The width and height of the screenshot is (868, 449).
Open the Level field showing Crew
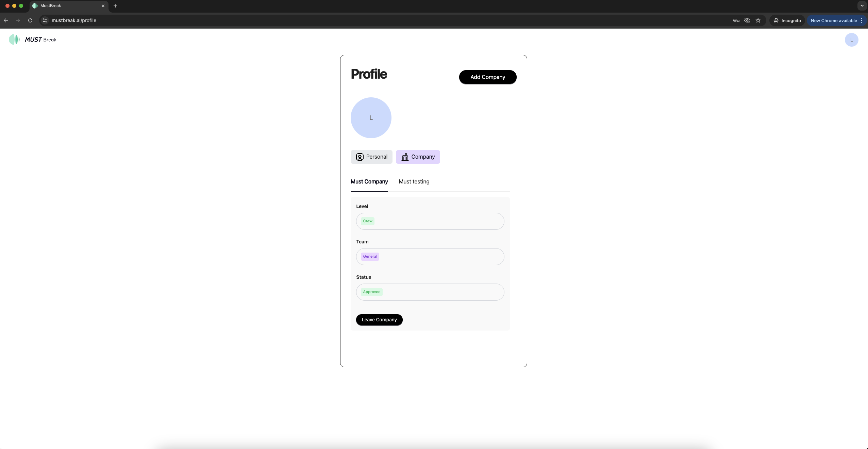pos(430,221)
